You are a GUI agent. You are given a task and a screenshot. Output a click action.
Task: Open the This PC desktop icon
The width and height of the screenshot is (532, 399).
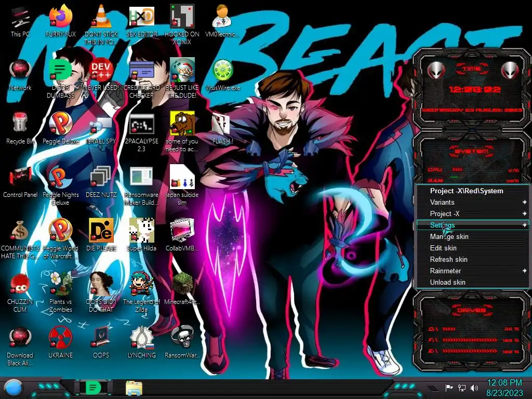tap(20, 17)
